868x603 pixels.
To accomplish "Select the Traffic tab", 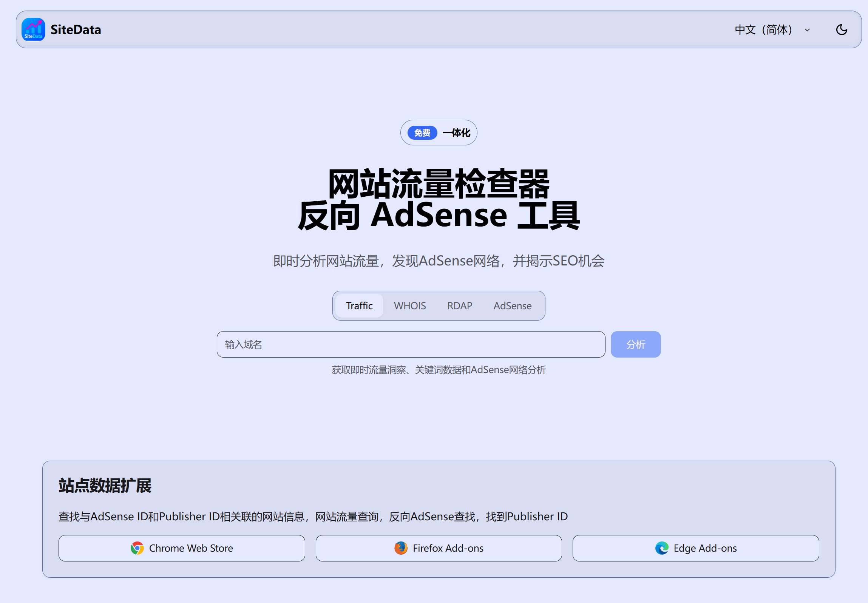I will [359, 305].
